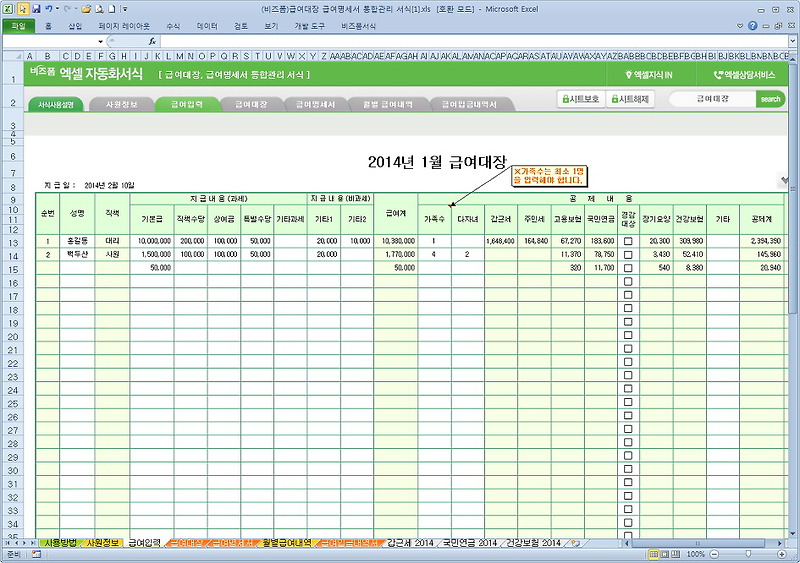
Task: Toggle 경감대상 checkbox for 백두산 row
Action: [x=628, y=254]
